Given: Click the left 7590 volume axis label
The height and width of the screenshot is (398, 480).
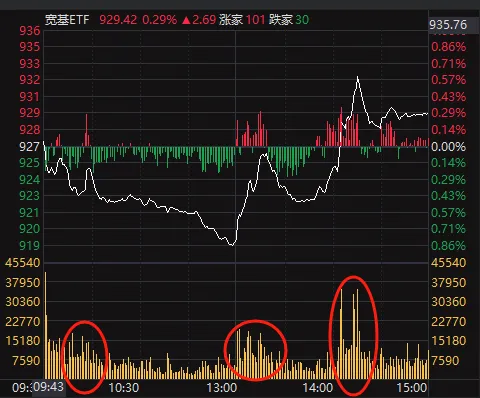Looking at the screenshot, I should coord(26,360).
